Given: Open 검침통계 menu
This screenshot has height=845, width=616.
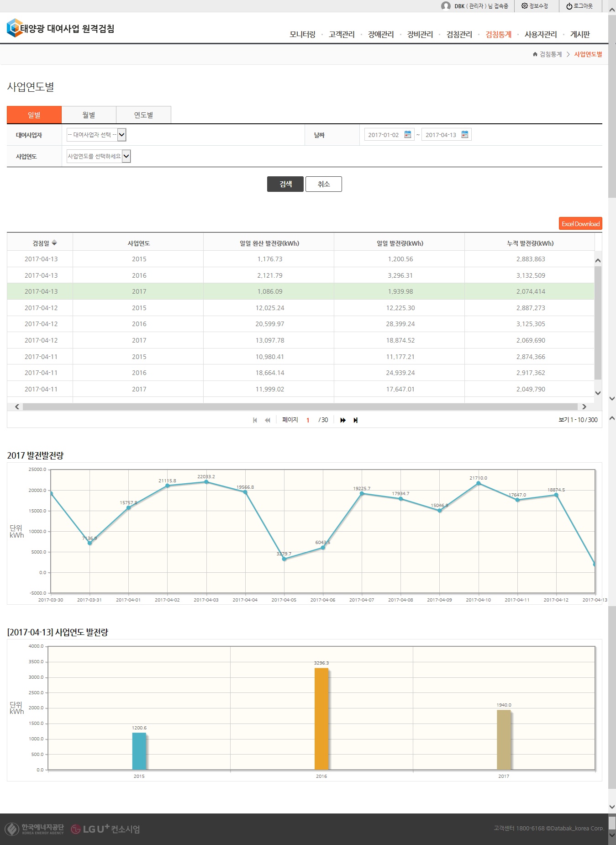Looking at the screenshot, I should (x=499, y=34).
